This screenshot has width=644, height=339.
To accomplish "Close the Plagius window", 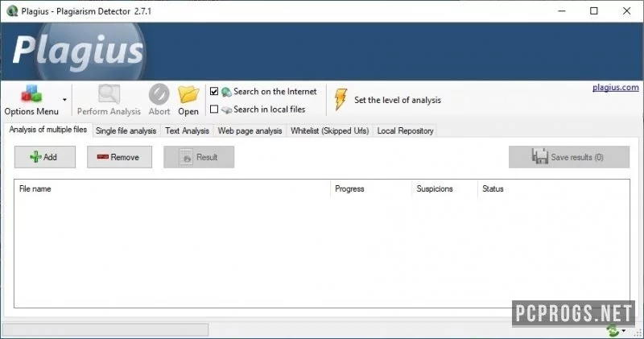I will click(x=626, y=11).
